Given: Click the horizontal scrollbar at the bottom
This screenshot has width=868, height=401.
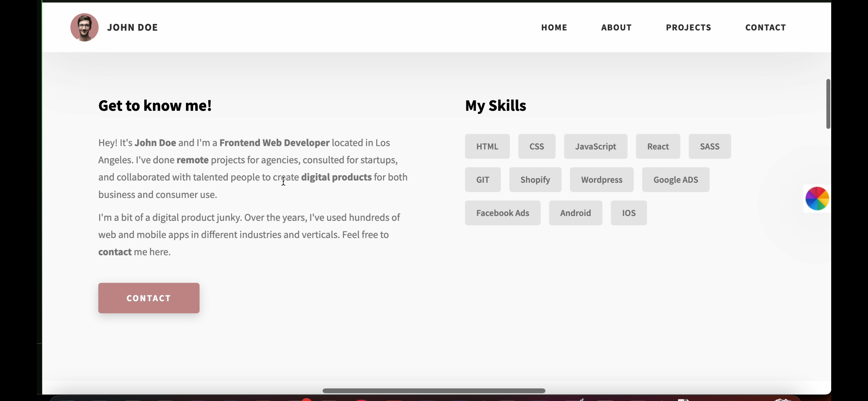Looking at the screenshot, I should [x=433, y=391].
